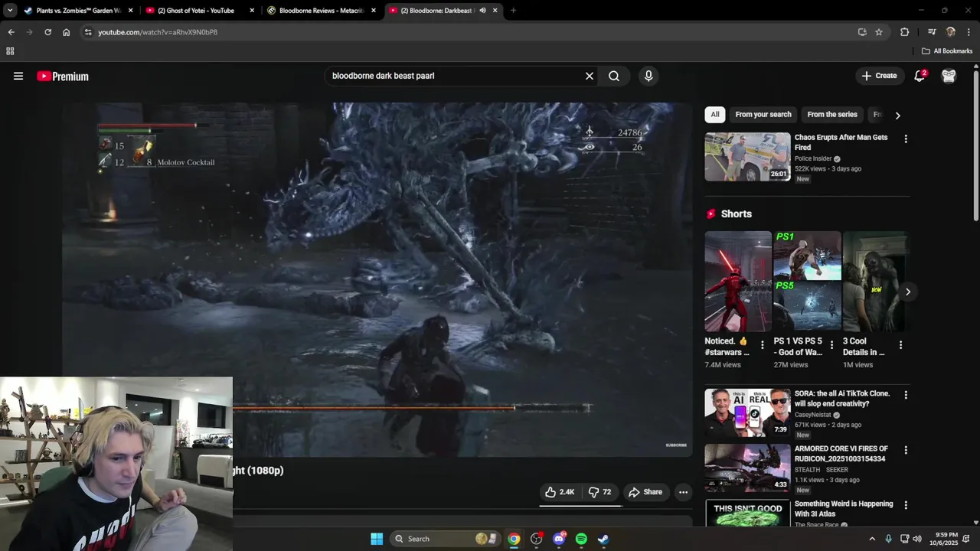Click the search magnifier button

[614, 76]
